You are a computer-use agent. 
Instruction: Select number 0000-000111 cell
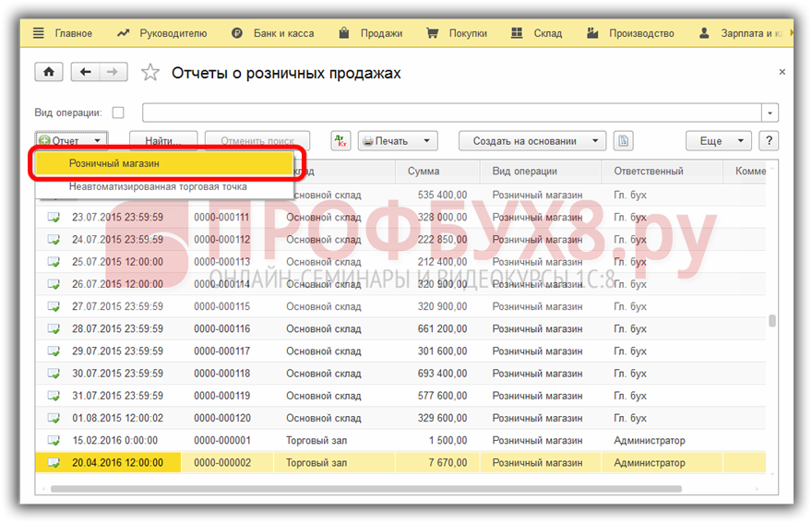[221, 218]
